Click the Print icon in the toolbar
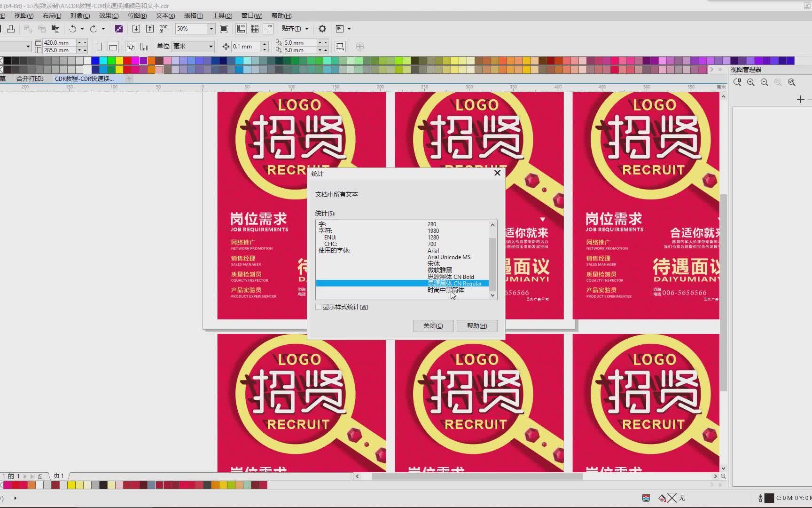Image resolution: width=812 pixels, height=508 pixels. click(11, 29)
